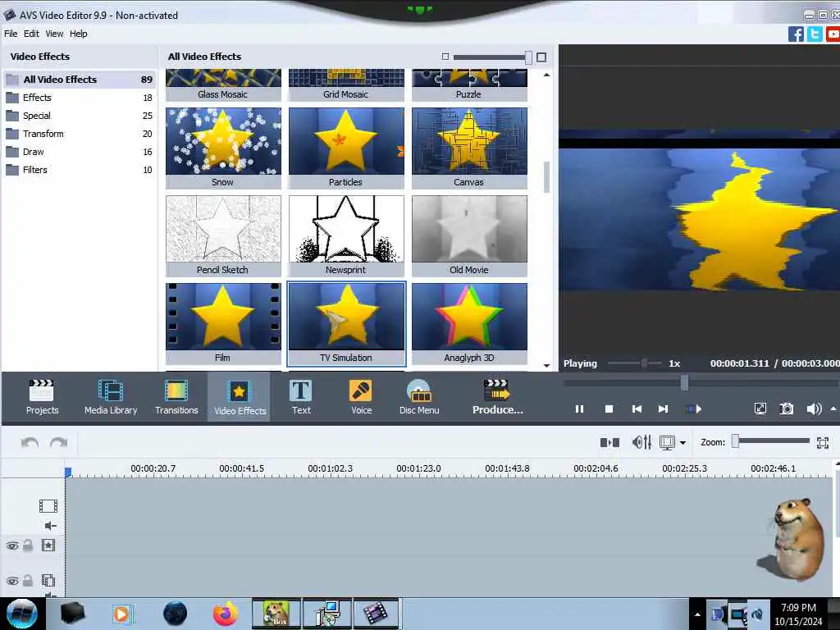The height and width of the screenshot is (630, 840).
Task: Open the Media Library
Action: [111, 397]
